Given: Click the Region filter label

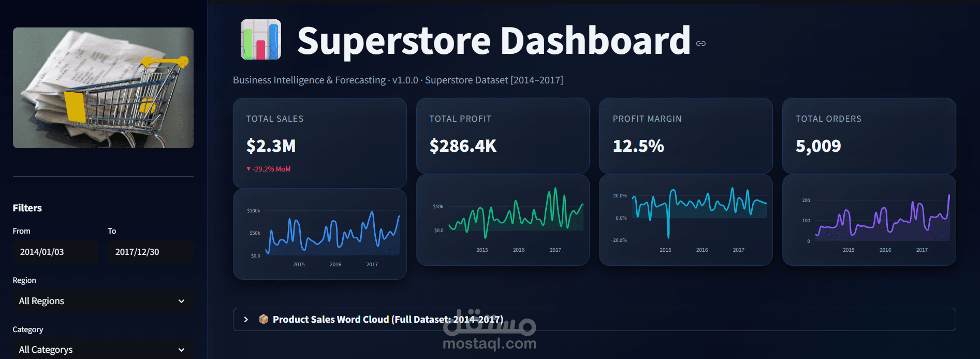Looking at the screenshot, I should [x=24, y=280].
